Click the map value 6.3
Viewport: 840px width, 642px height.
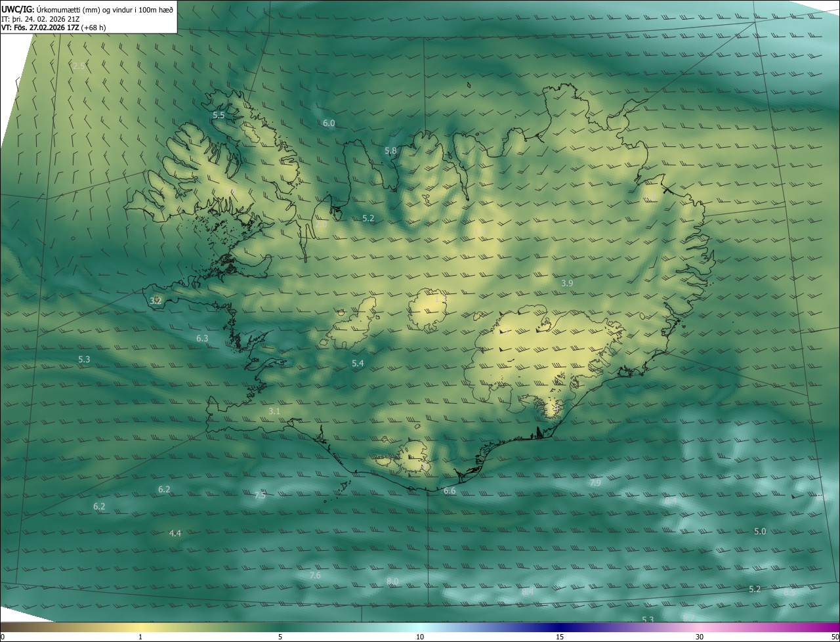click(202, 338)
